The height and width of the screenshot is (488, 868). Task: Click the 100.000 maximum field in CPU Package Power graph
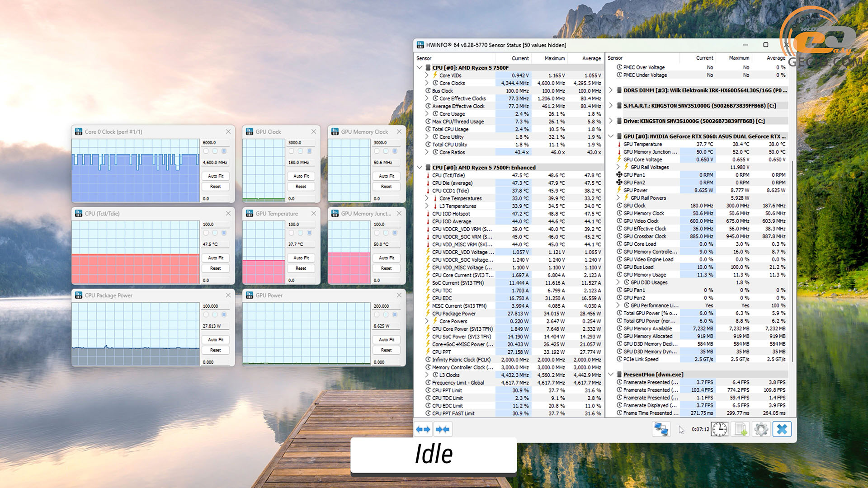coord(215,306)
